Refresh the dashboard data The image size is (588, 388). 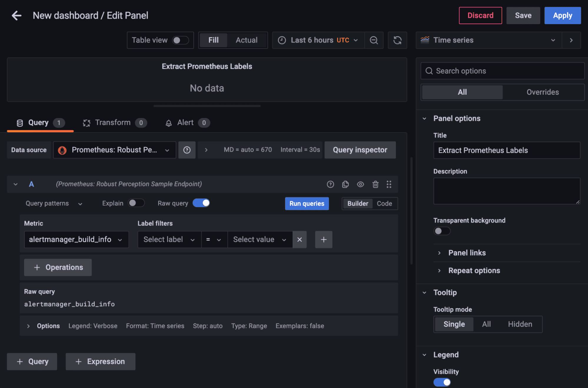[x=397, y=40]
